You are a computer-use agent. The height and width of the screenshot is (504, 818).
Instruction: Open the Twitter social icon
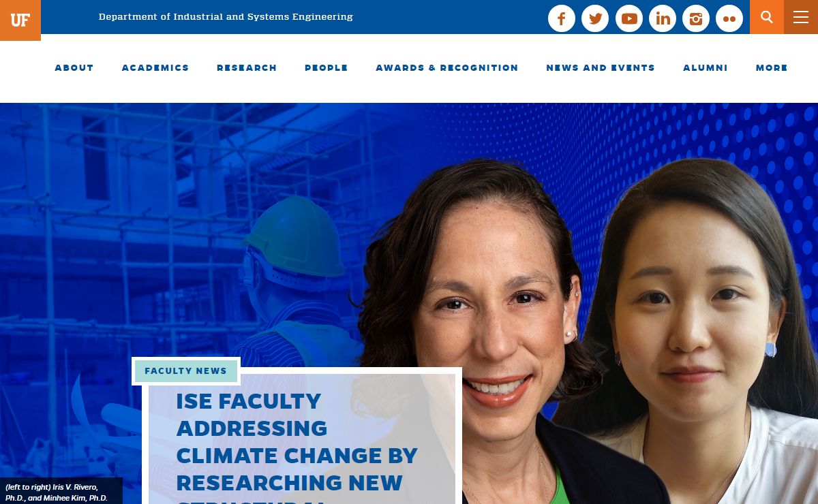pyautogui.click(x=595, y=18)
